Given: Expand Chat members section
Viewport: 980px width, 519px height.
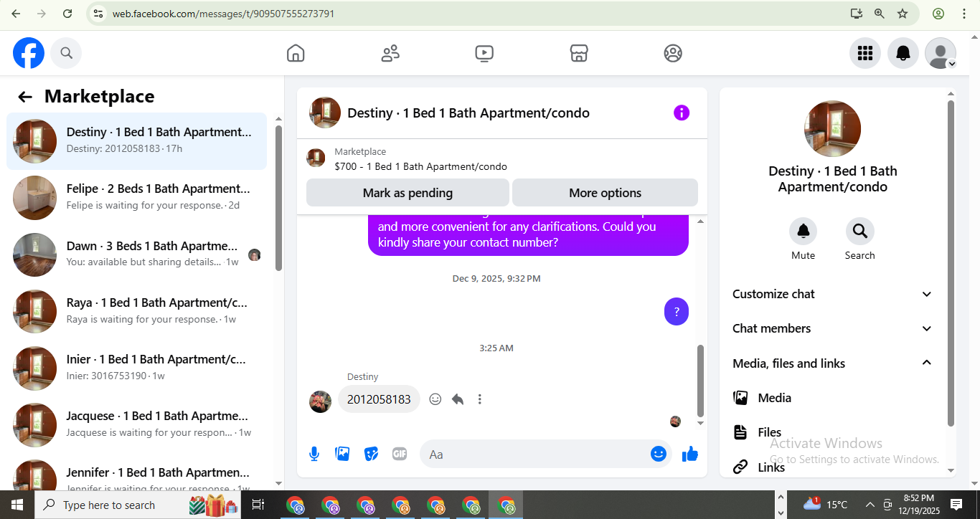Looking at the screenshot, I should point(833,328).
